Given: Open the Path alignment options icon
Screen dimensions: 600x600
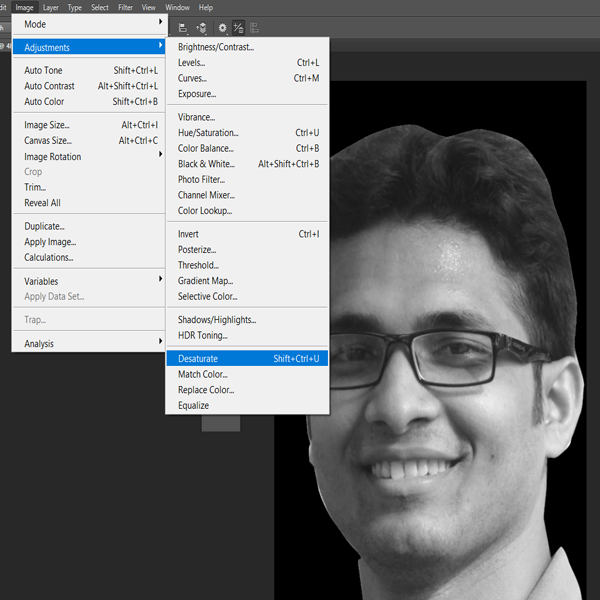Looking at the screenshot, I should coord(183,28).
